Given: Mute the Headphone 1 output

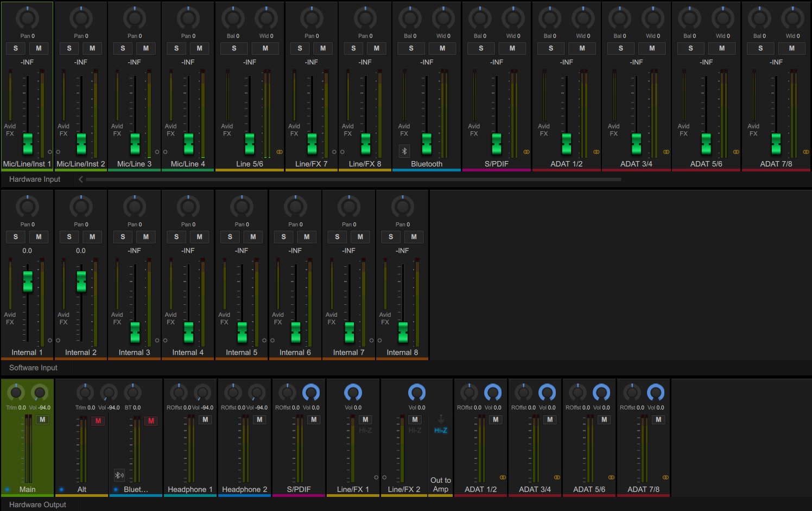Looking at the screenshot, I should point(205,419).
